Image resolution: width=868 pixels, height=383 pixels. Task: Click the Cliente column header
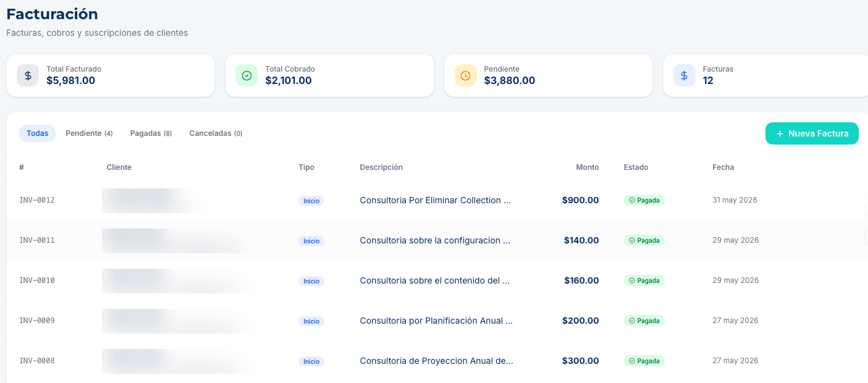coord(119,167)
